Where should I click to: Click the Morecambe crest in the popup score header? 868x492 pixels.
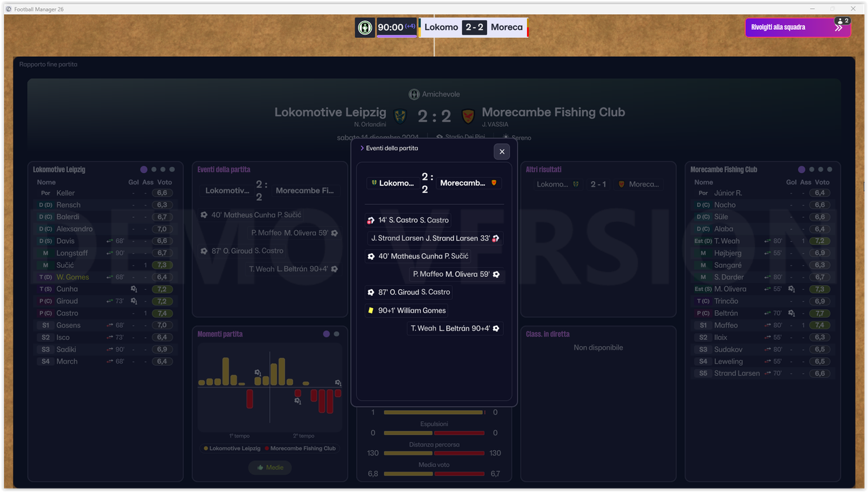(x=494, y=183)
